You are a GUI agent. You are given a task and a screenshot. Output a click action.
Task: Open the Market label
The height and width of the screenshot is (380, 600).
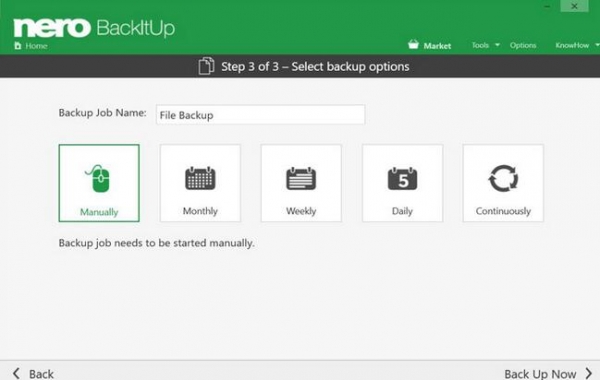click(437, 46)
